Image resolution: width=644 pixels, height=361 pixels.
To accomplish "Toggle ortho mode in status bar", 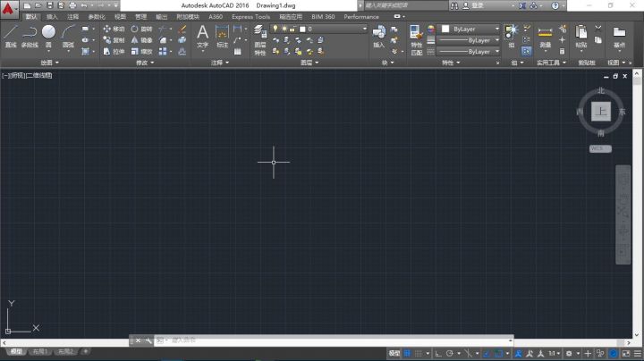I will 436,353.
